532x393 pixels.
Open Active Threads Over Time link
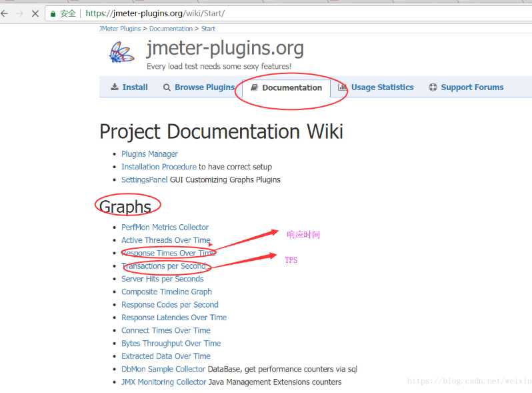[166, 240]
